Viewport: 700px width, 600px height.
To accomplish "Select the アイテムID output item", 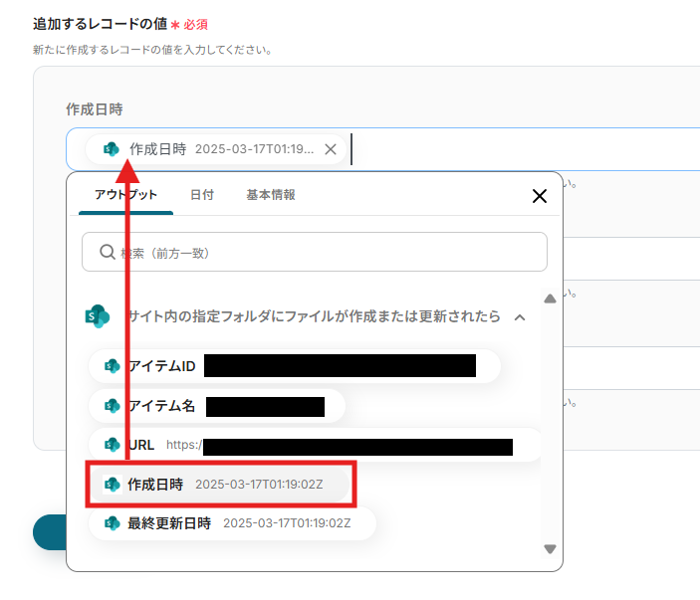I will (295, 366).
